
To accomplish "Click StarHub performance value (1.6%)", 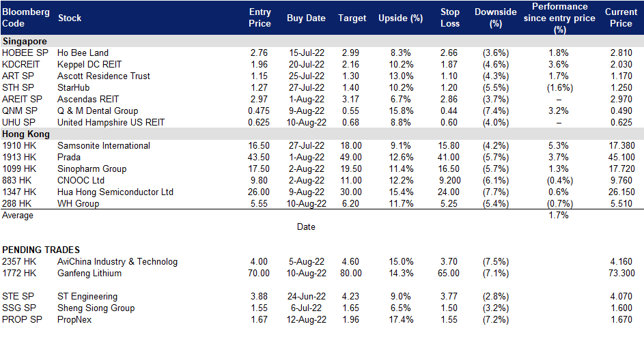I will click(559, 87).
